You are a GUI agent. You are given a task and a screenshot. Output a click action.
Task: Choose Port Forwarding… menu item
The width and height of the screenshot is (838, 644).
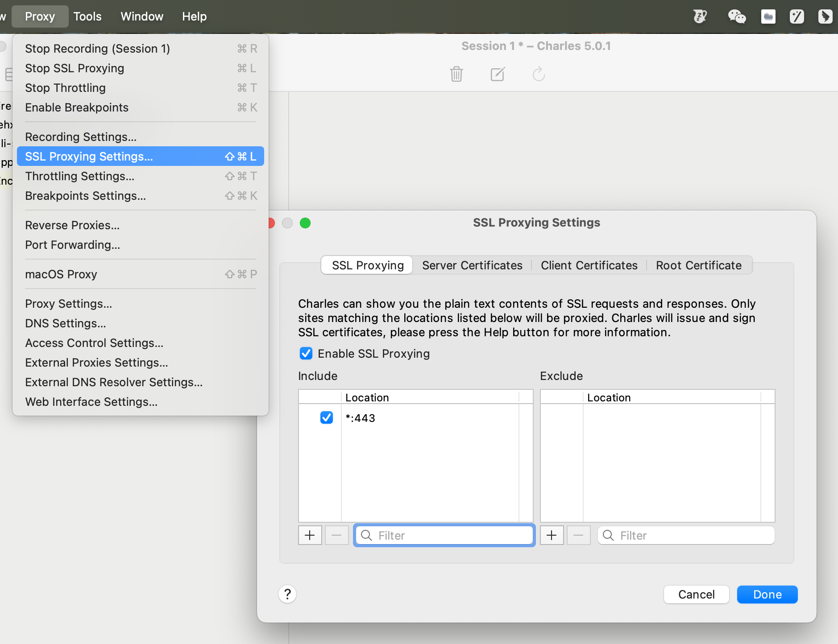coord(141,245)
